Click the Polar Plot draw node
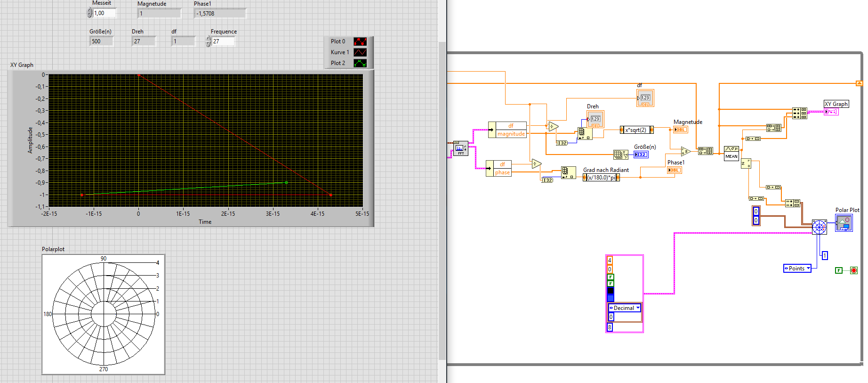 (819, 227)
